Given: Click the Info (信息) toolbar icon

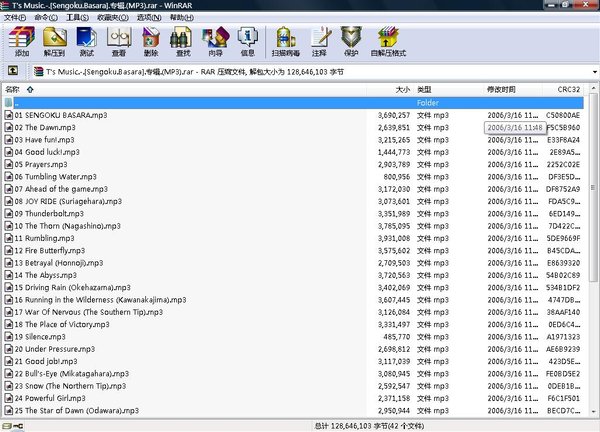Looking at the screenshot, I should coord(248,42).
